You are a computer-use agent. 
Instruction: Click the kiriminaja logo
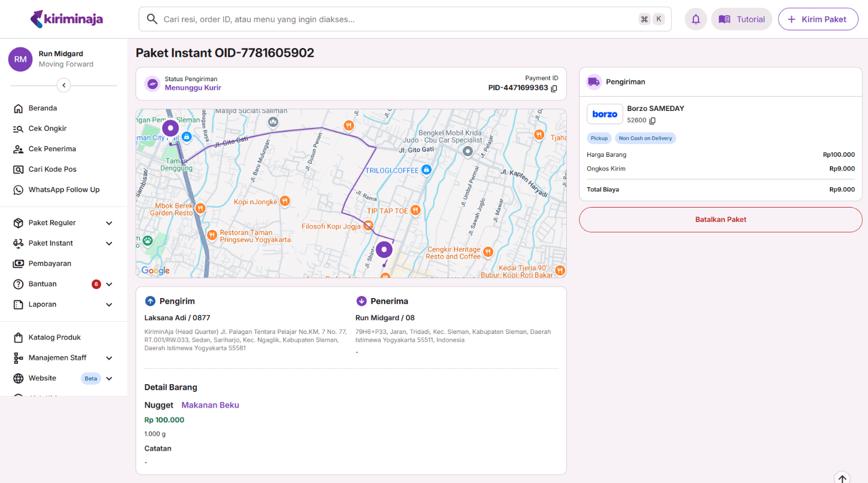(x=67, y=19)
